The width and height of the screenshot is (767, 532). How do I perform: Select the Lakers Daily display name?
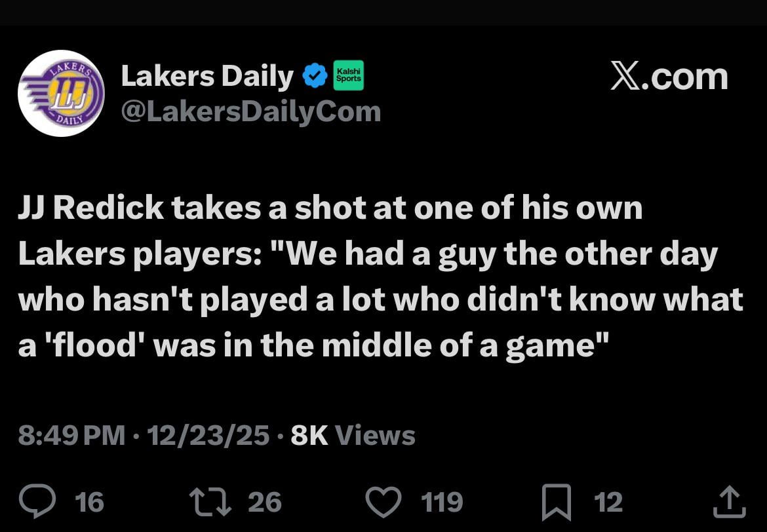pos(208,75)
